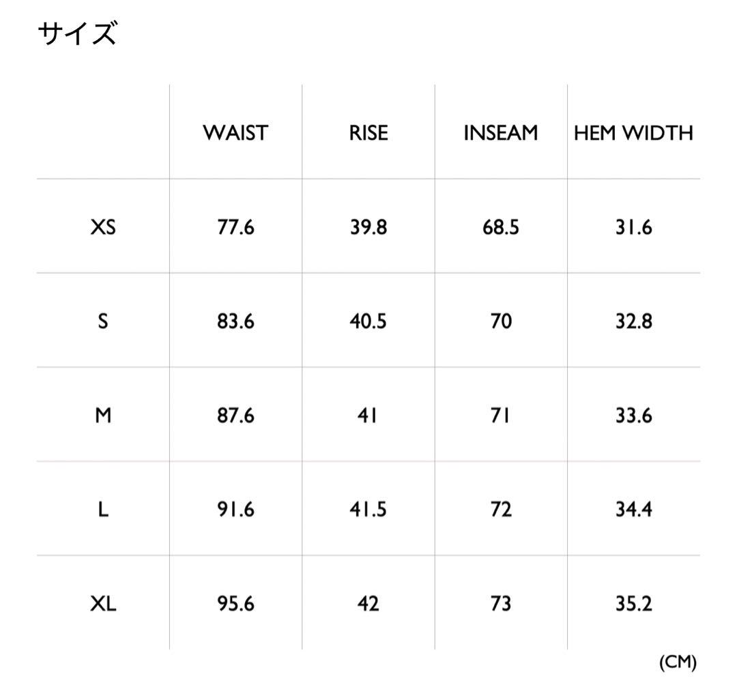Click the M size row label
737x700 pixels.
tap(103, 415)
